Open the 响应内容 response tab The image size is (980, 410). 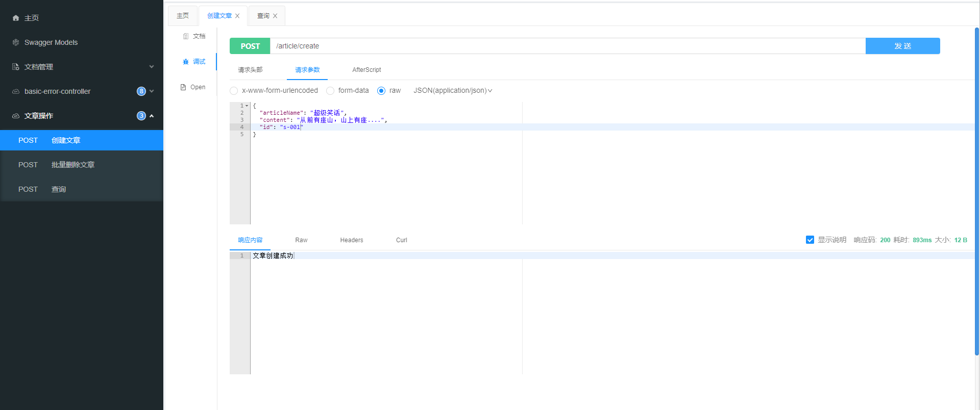(x=250, y=240)
